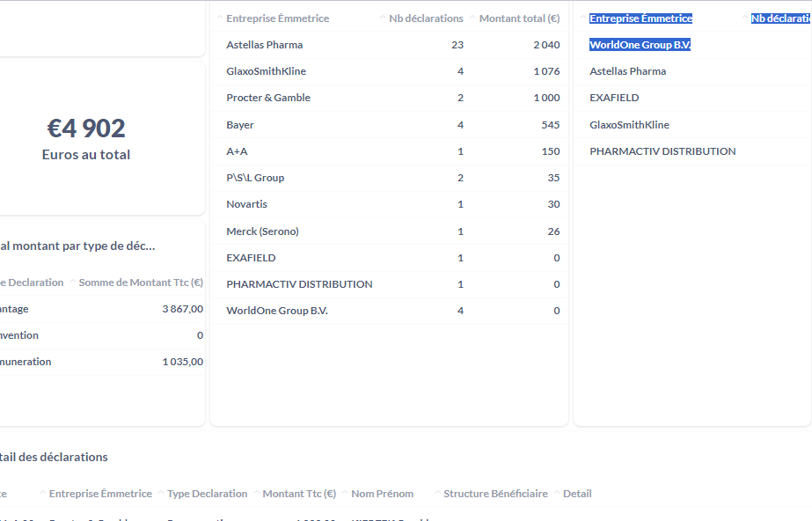Sort detail table by Montant Ttc (€)

pyautogui.click(x=299, y=494)
